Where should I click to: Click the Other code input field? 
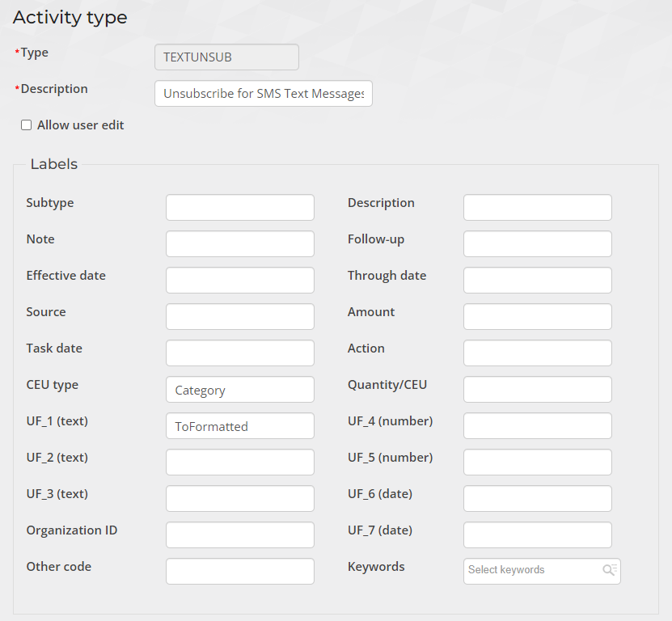point(239,572)
